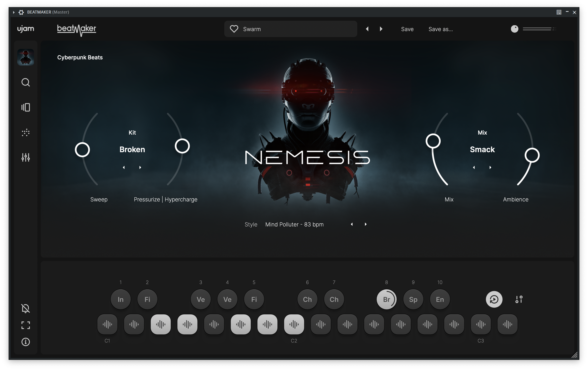Click the Swarm preset name field
Screen dimensions: 588x370
pyautogui.click(x=291, y=29)
